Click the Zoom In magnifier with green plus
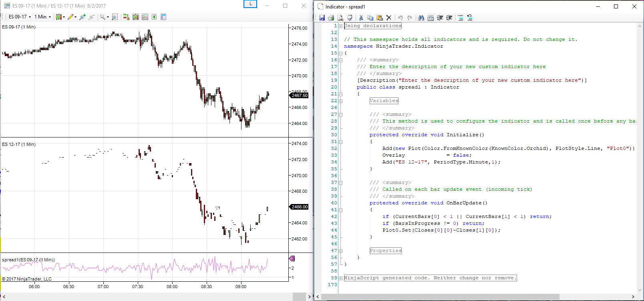 pyautogui.click(x=83, y=17)
